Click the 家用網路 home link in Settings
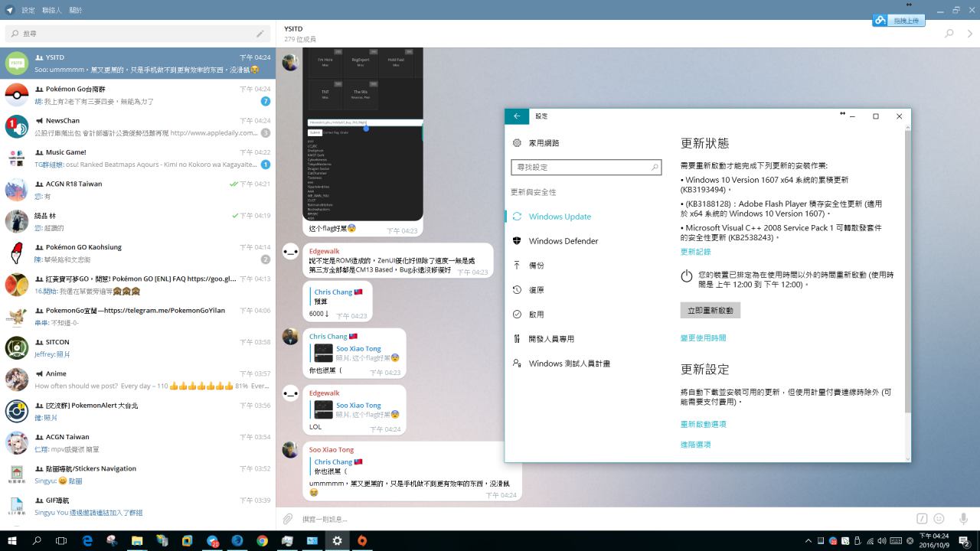Viewport: 980px width, 551px height. tap(544, 143)
